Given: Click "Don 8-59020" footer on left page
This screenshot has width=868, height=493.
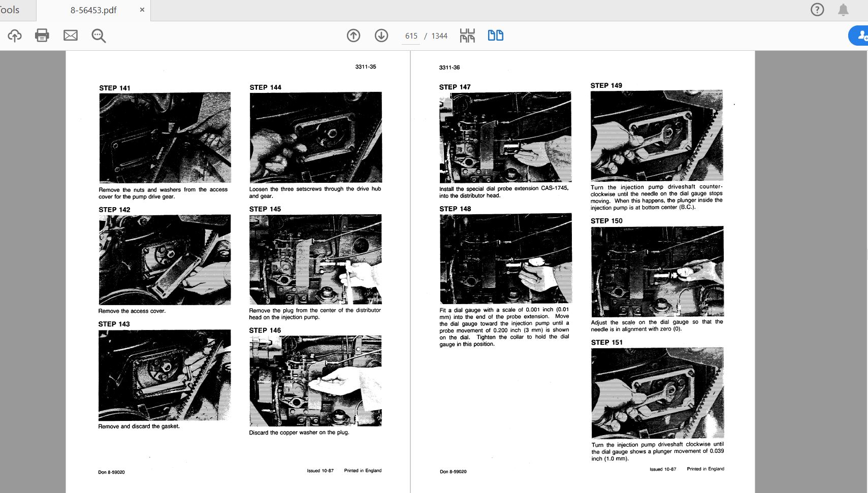Looking at the screenshot, I should (x=111, y=472).
